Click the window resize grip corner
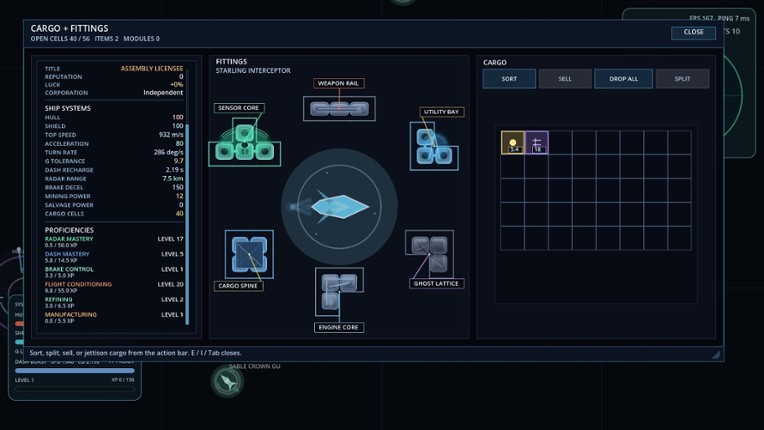Image resolution: width=764 pixels, height=430 pixels. click(x=716, y=355)
